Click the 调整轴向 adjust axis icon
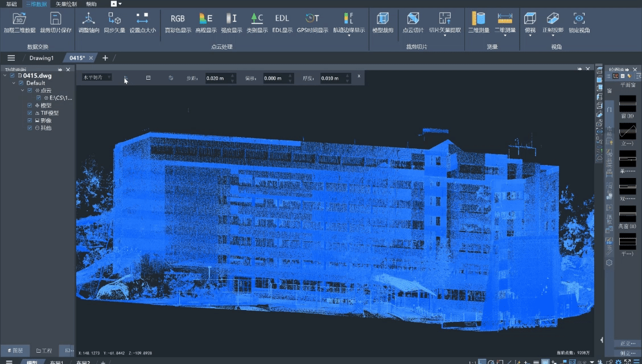This screenshot has width=642, height=364. [88, 19]
